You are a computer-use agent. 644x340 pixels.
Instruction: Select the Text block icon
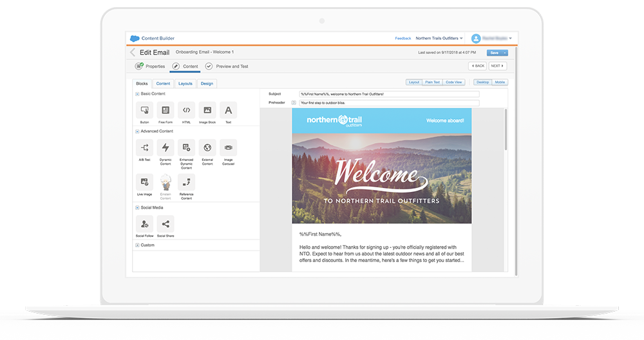coord(229,110)
